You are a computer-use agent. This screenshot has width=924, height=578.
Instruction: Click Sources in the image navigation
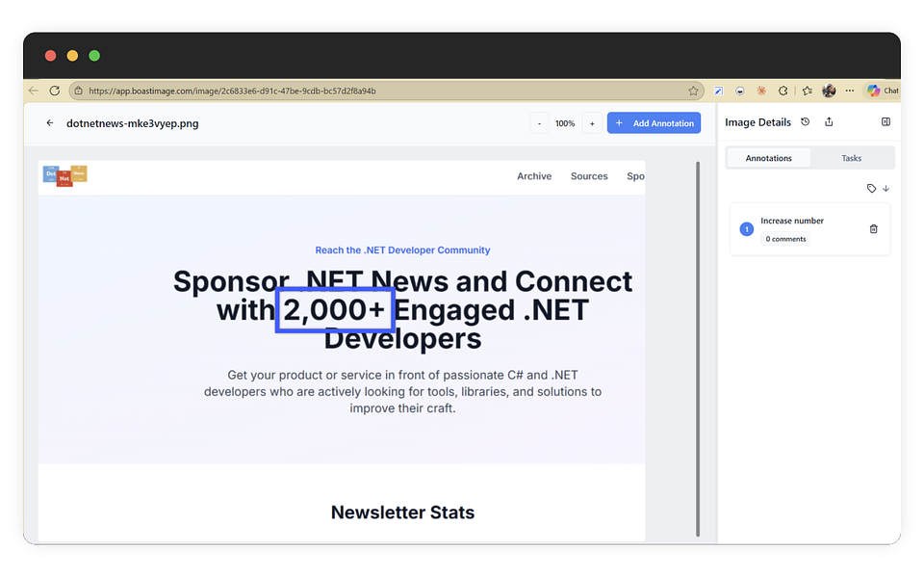click(589, 176)
